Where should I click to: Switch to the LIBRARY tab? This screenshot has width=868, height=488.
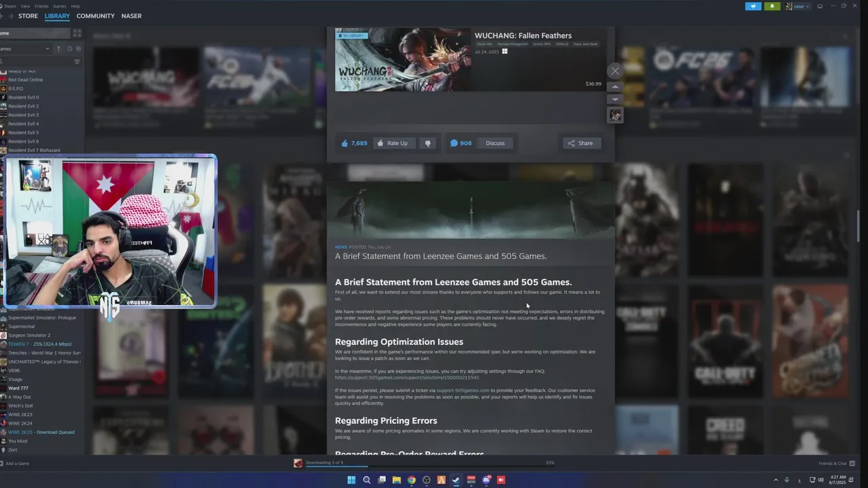click(57, 16)
